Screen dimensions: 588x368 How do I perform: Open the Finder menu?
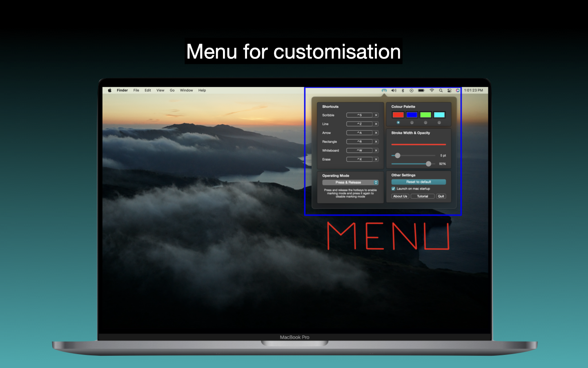tap(122, 90)
